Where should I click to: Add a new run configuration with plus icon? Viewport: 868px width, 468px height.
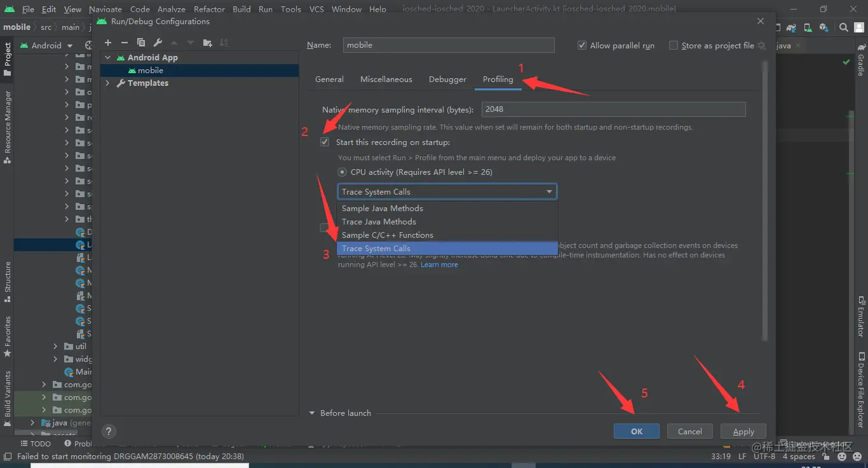pos(108,43)
